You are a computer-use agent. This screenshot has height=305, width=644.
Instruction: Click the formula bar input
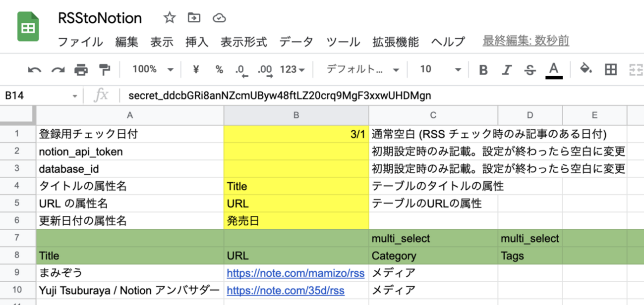(x=347, y=95)
